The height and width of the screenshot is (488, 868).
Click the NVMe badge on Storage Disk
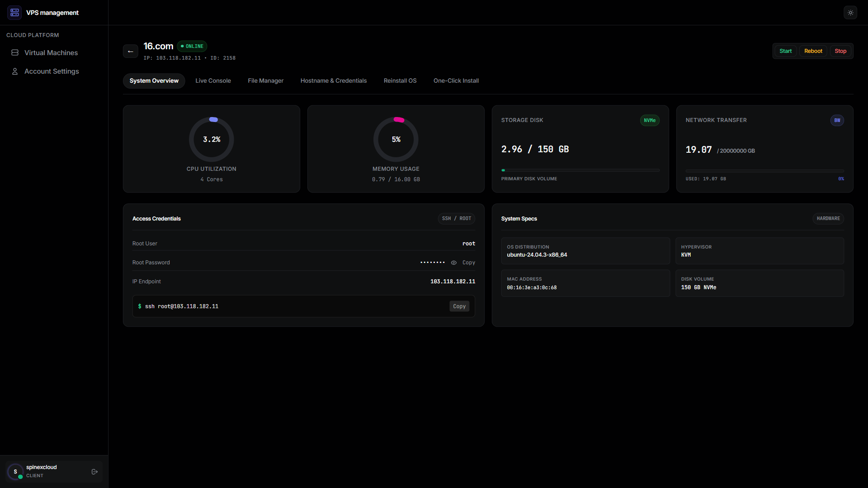tap(650, 120)
